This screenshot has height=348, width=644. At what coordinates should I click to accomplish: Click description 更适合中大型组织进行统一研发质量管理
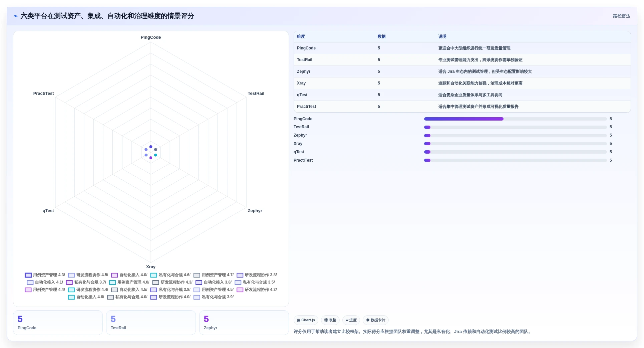[x=474, y=48]
